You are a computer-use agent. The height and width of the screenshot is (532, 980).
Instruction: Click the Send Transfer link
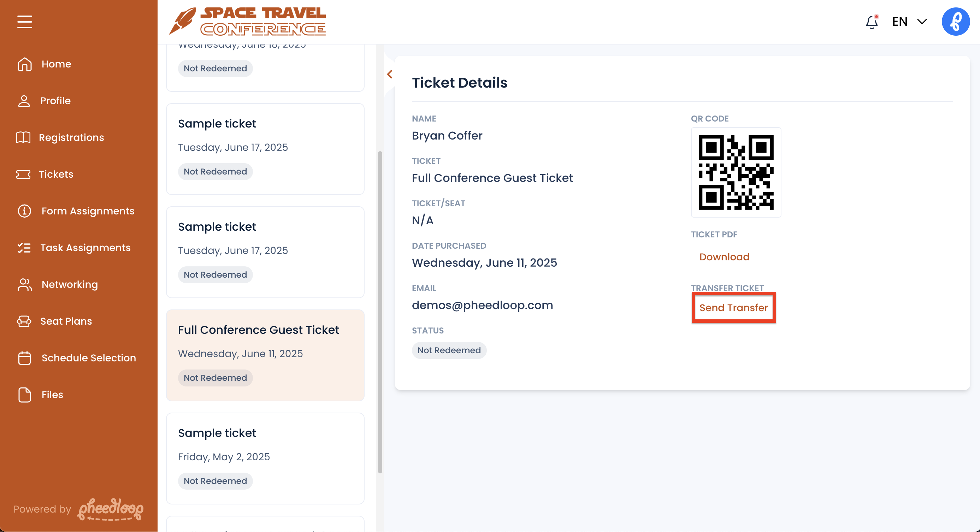click(x=733, y=308)
